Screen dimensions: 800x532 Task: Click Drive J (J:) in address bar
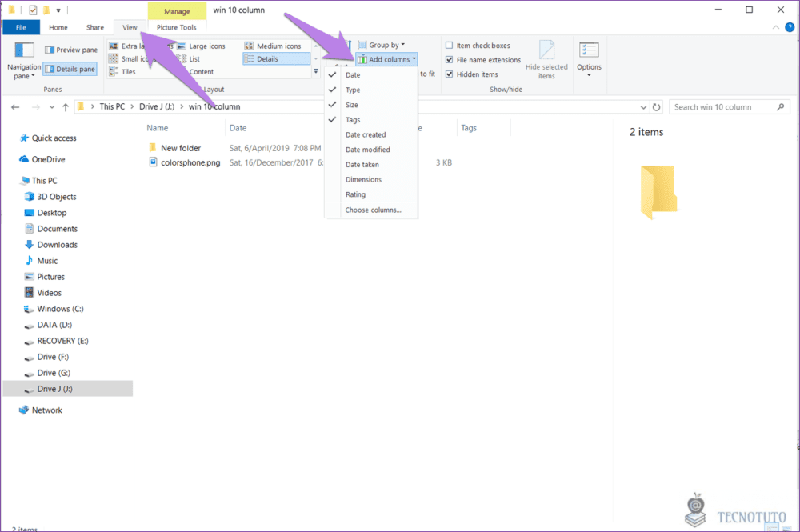(157, 106)
